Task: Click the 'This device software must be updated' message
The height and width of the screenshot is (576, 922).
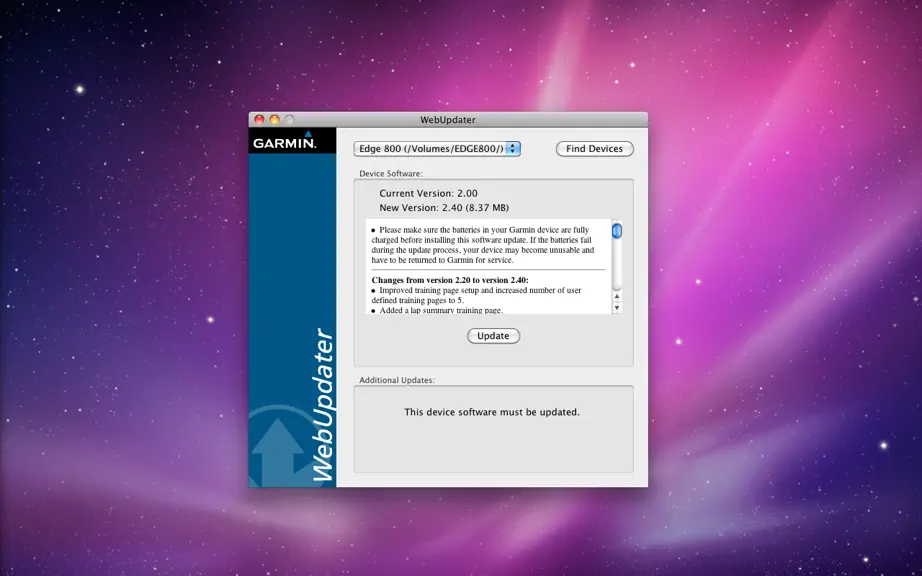Action: click(x=492, y=412)
